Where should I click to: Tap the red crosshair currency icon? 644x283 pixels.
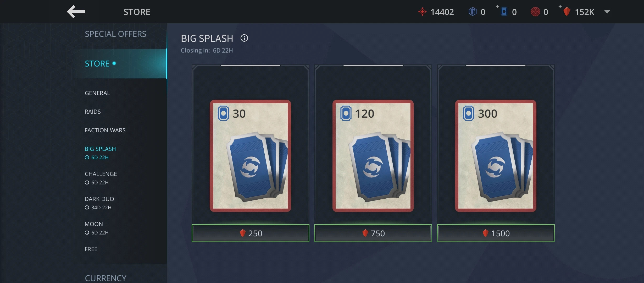(x=422, y=12)
